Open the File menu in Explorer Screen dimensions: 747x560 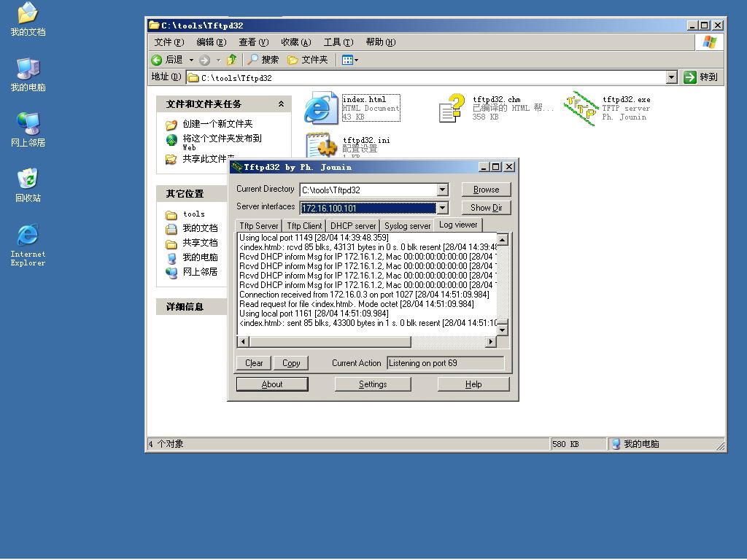pos(169,42)
